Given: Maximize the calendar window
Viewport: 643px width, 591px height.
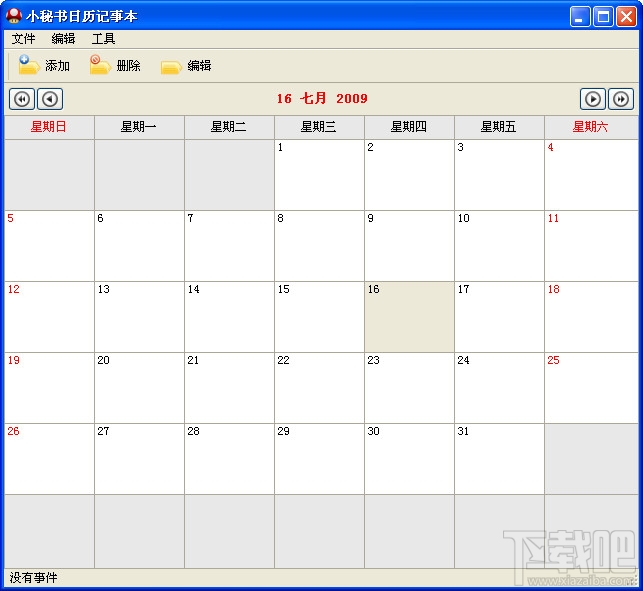Looking at the screenshot, I should pyautogui.click(x=603, y=17).
